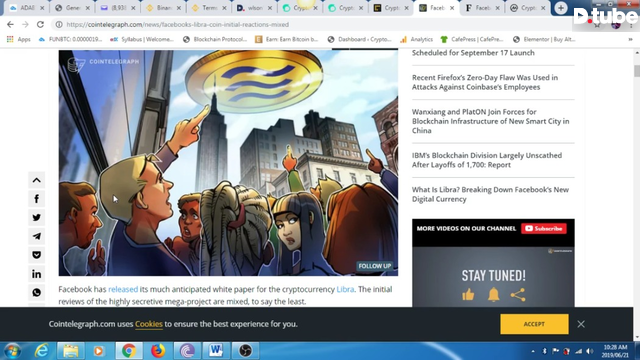Open OBS Studio from taskbar
This screenshot has width=640, height=360.
(x=245, y=351)
